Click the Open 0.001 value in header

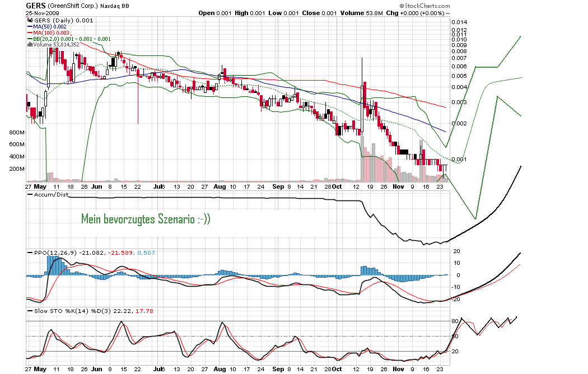point(215,13)
